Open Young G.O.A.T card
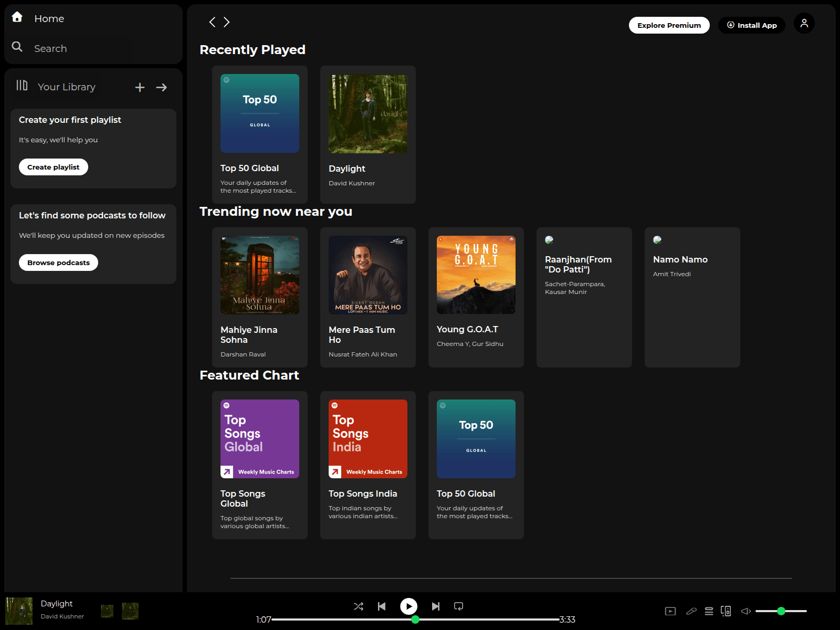This screenshot has width=840, height=630. (476, 297)
